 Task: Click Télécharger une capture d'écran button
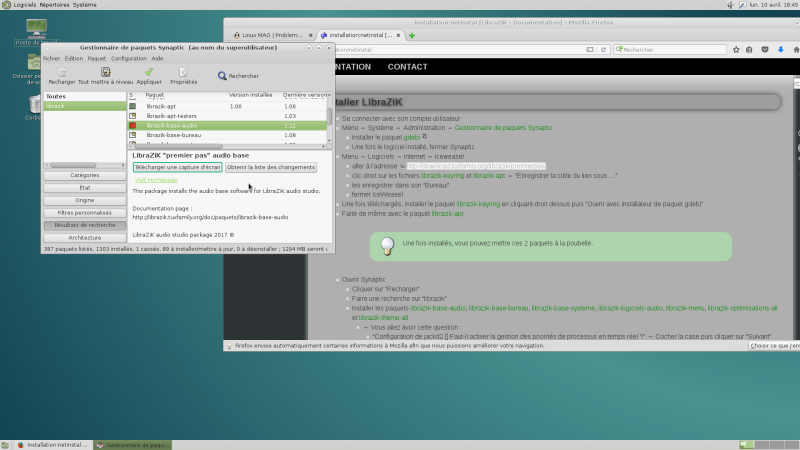178,167
